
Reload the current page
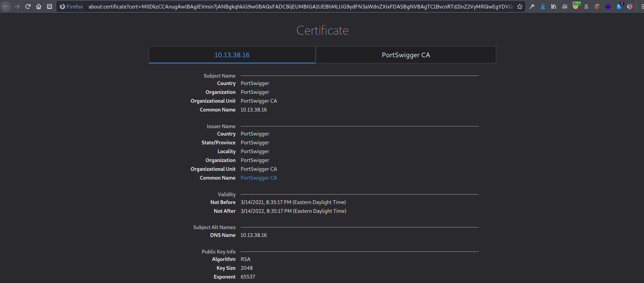coord(28,6)
